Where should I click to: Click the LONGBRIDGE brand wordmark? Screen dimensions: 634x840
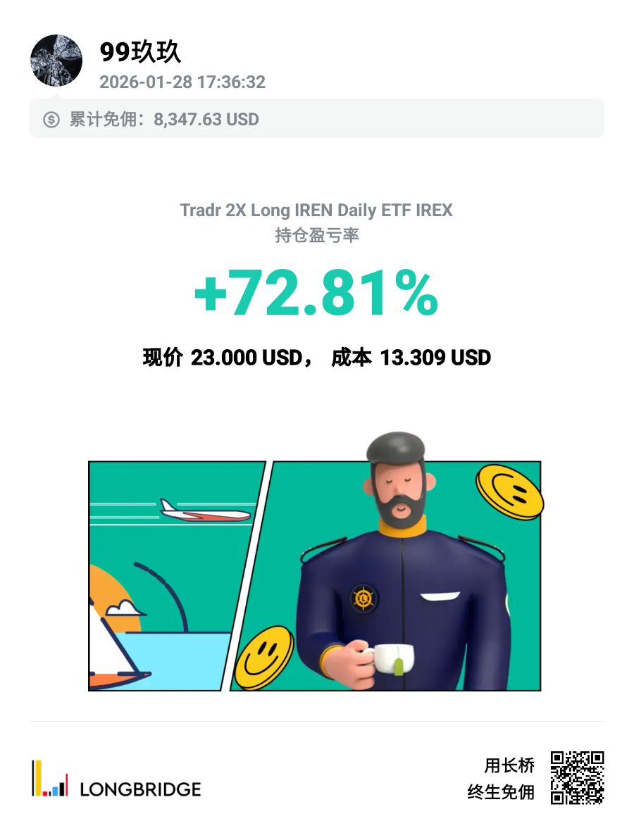tap(140, 789)
